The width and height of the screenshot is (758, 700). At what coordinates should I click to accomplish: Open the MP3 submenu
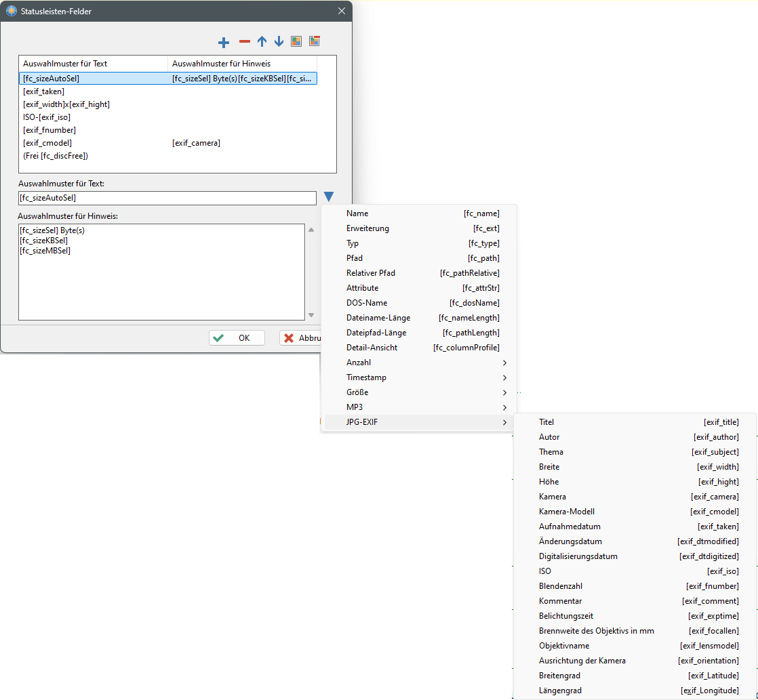point(420,407)
